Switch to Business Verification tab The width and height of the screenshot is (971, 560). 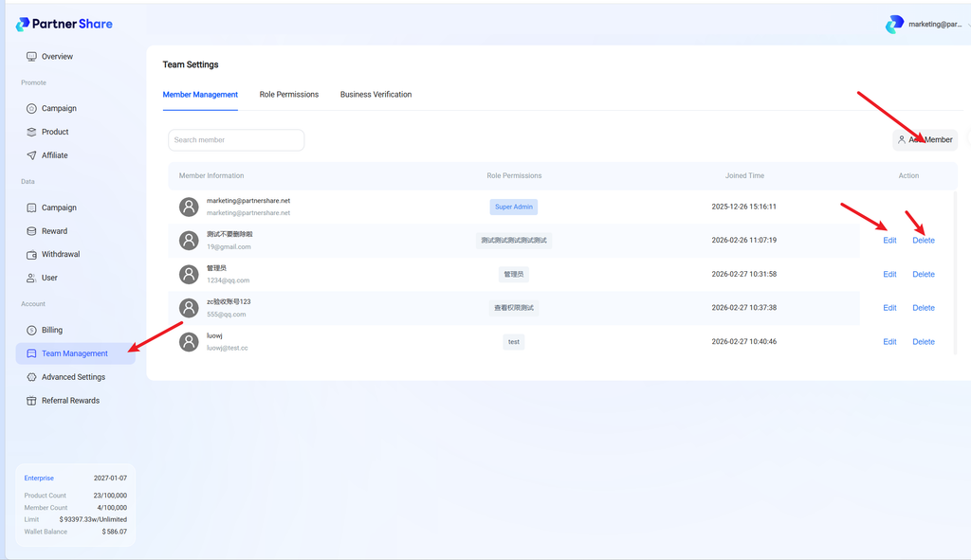tap(376, 95)
